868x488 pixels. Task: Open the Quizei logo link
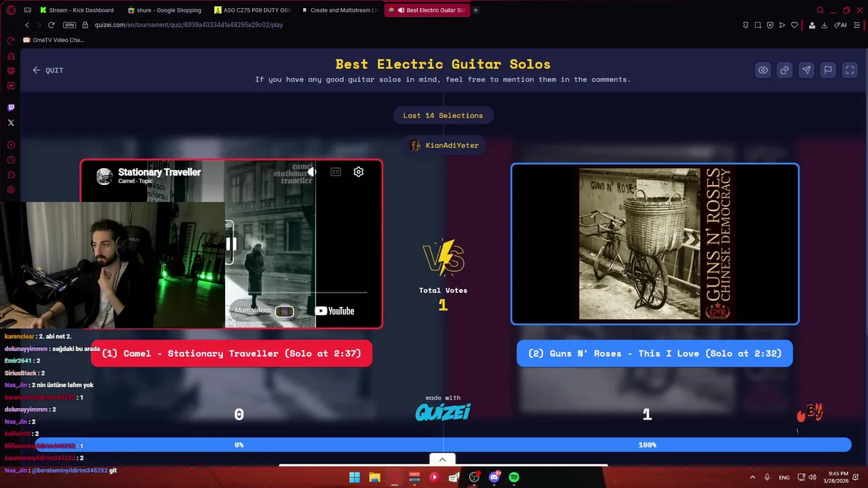443,412
